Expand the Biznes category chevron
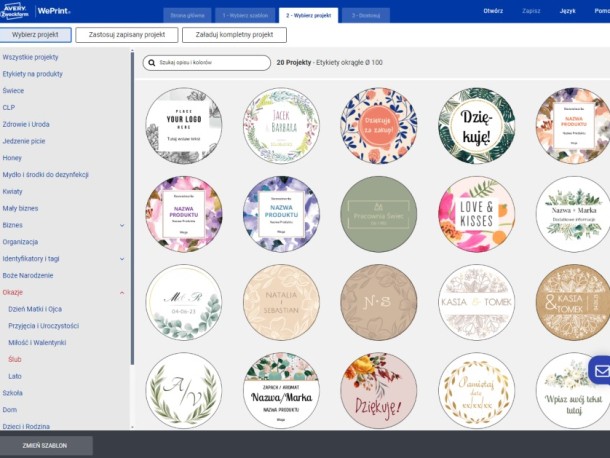610x458 pixels. 122,225
